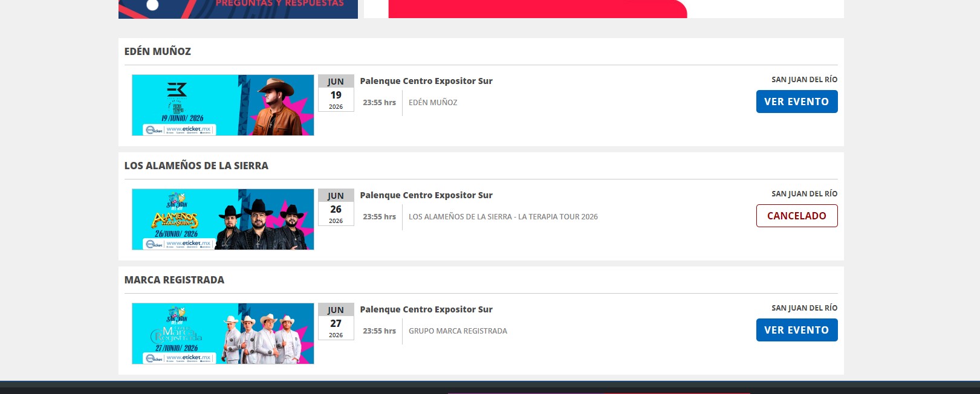
Task: Click VER EVENTO for Edén Muñoz
Action: click(x=797, y=102)
